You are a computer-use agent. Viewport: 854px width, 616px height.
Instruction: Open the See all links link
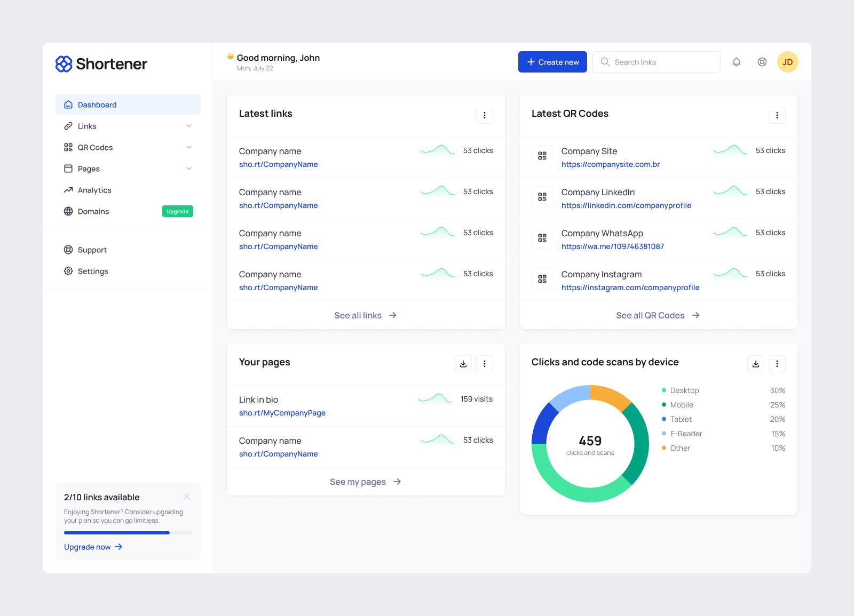(x=365, y=315)
